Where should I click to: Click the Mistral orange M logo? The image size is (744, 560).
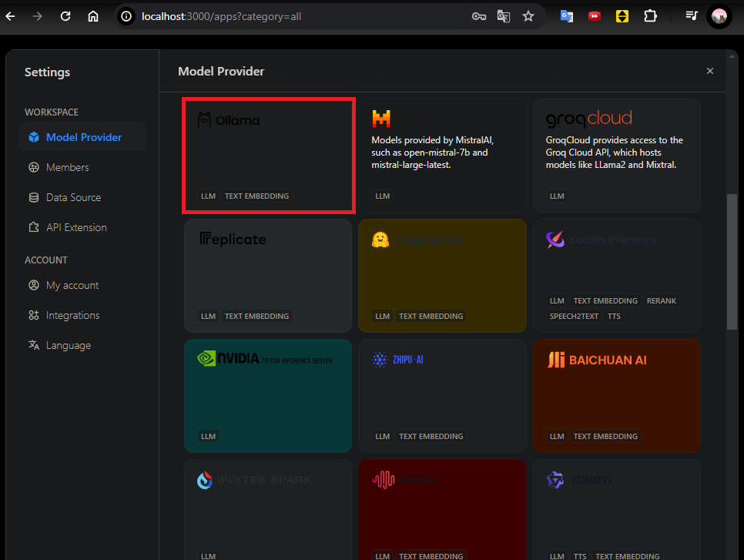[381, 119]
